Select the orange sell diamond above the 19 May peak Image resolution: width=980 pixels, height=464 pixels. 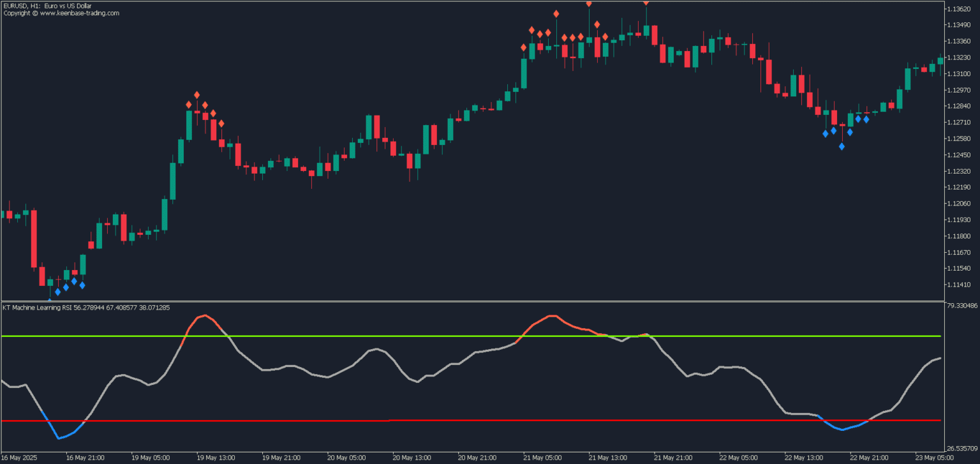coord(197,95)
